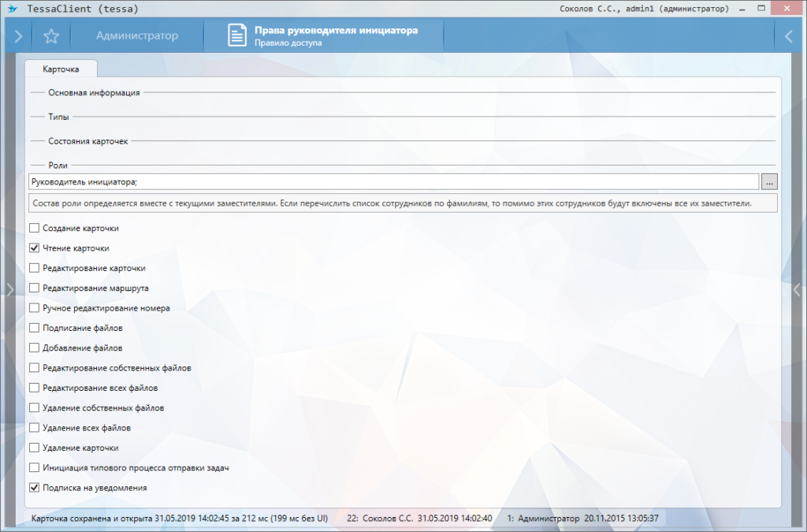
Task: Click the document icon in card tab
Action: pos(237,36)
